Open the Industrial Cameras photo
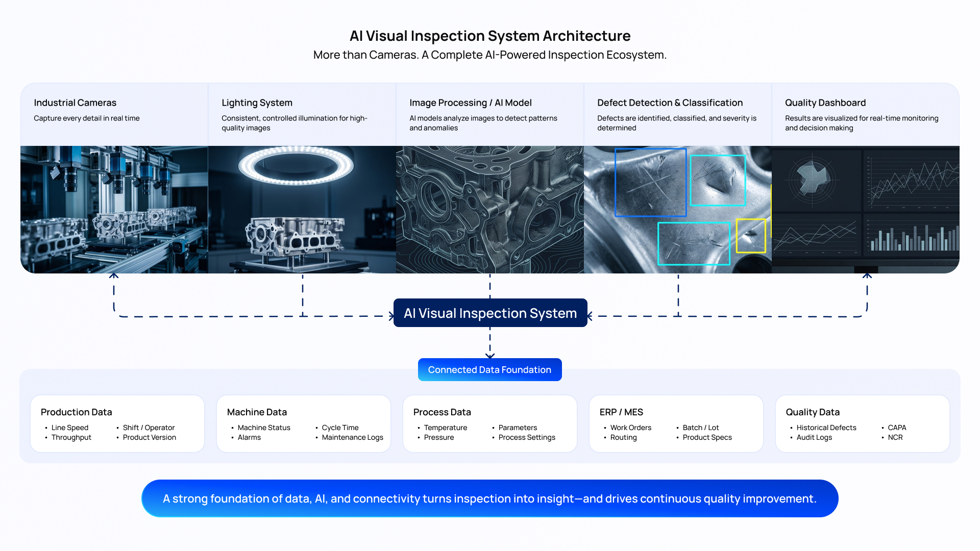This screenshot has width=980, height=551. coord(114,209)
